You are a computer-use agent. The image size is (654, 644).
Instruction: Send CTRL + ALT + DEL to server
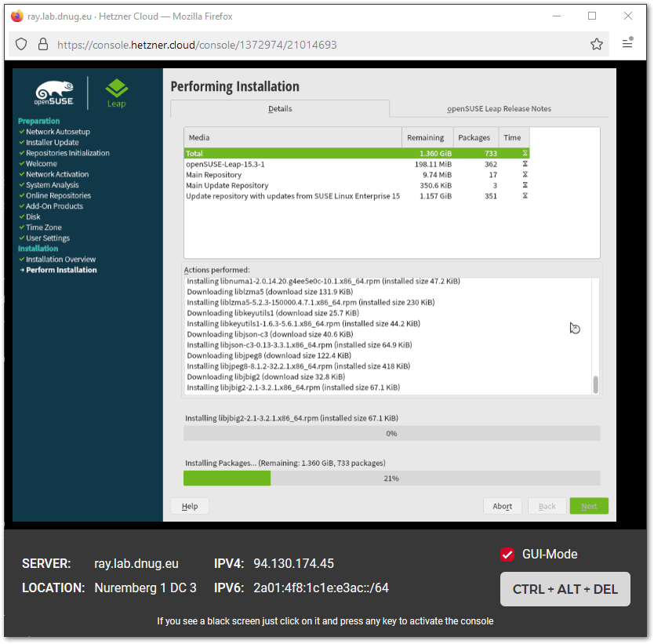click(x=565, y=589)
